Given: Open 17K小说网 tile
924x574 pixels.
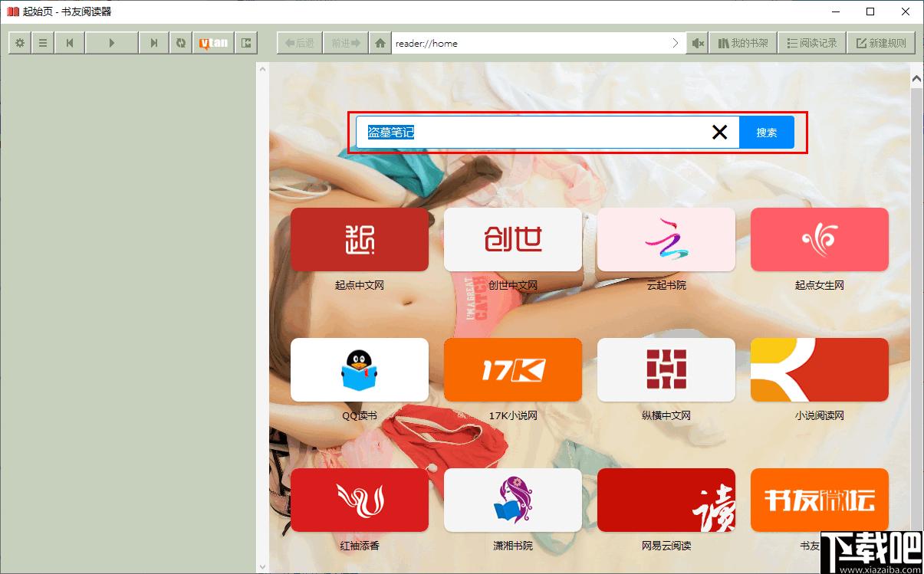Looking at the screenshot, I should pos(513,369).
